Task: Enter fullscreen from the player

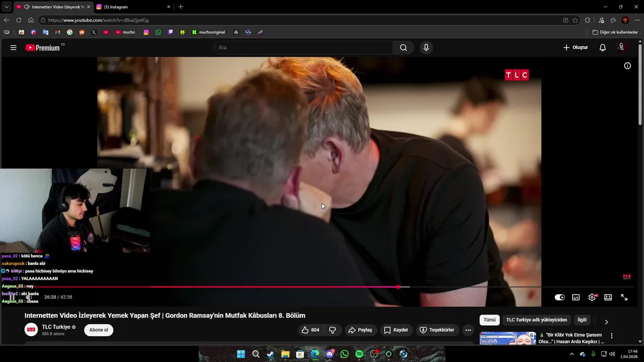Action: [x=624, y=297]
